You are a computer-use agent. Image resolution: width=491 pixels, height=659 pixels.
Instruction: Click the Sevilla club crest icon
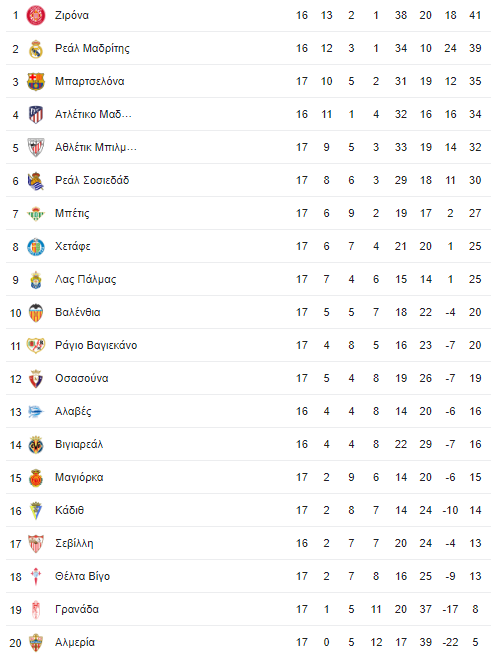tap(36, 544)
